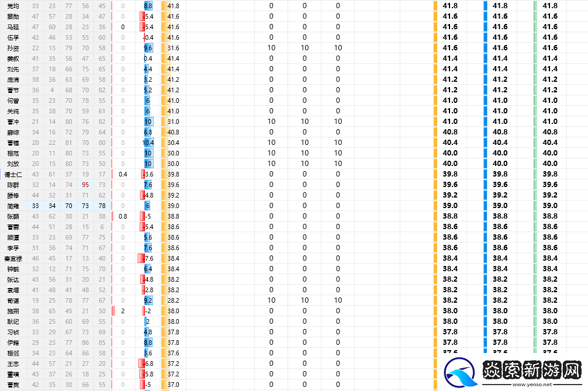Viewport: 588px width, 391px height.
Task: Select the 孙资 name cell
Action: click(13, 48)
